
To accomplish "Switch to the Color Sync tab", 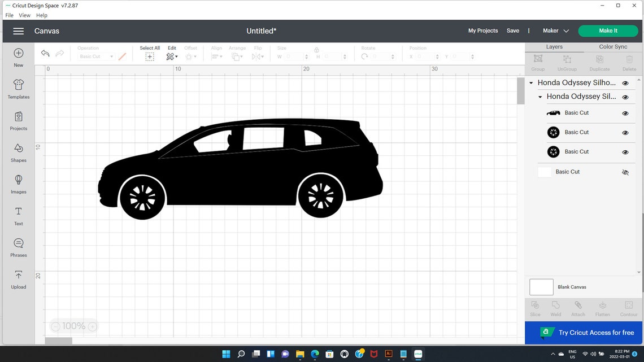I will pos(612,46).
